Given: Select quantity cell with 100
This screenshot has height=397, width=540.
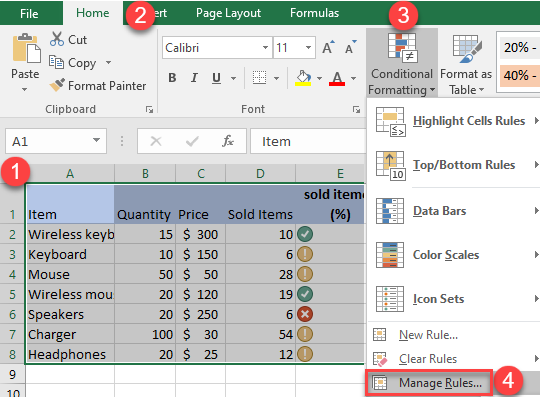Looking at the screenshot, I should coord(145,334).
